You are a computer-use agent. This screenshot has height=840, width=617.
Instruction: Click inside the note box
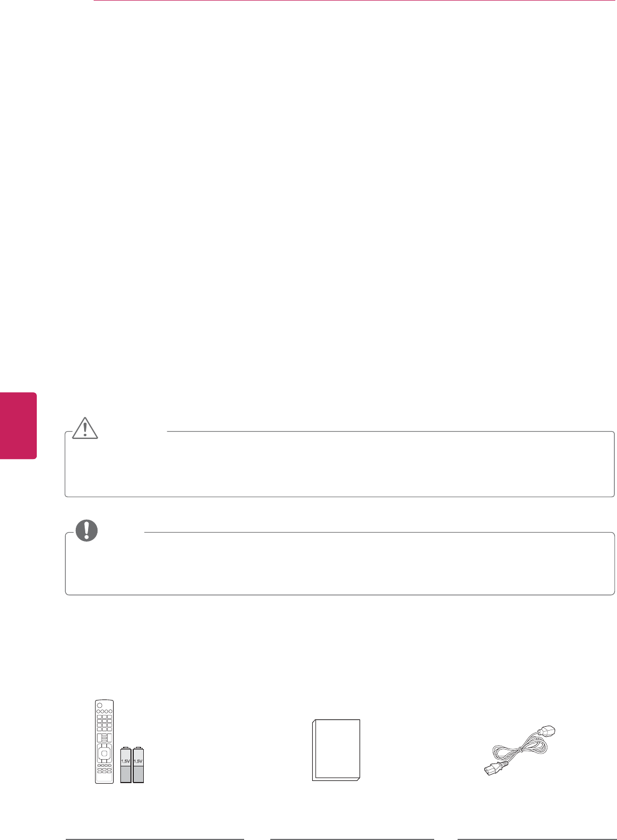tap(339, 564)
